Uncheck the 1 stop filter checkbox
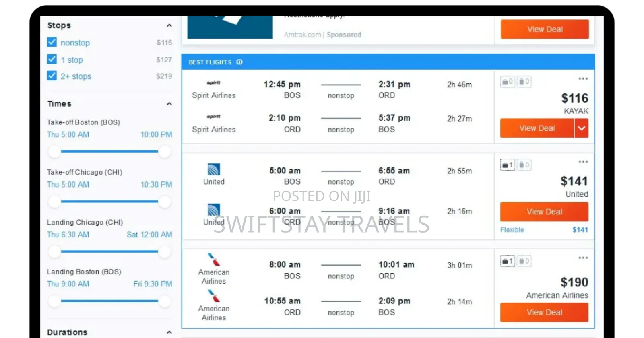The image size is (644, 338). pyautogui.click(x=52, y=59)
